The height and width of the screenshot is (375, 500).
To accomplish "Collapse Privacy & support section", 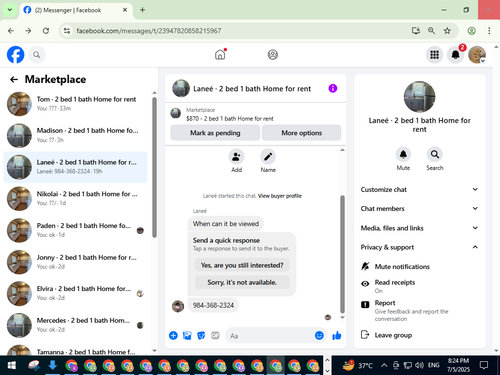I will 419,247.
